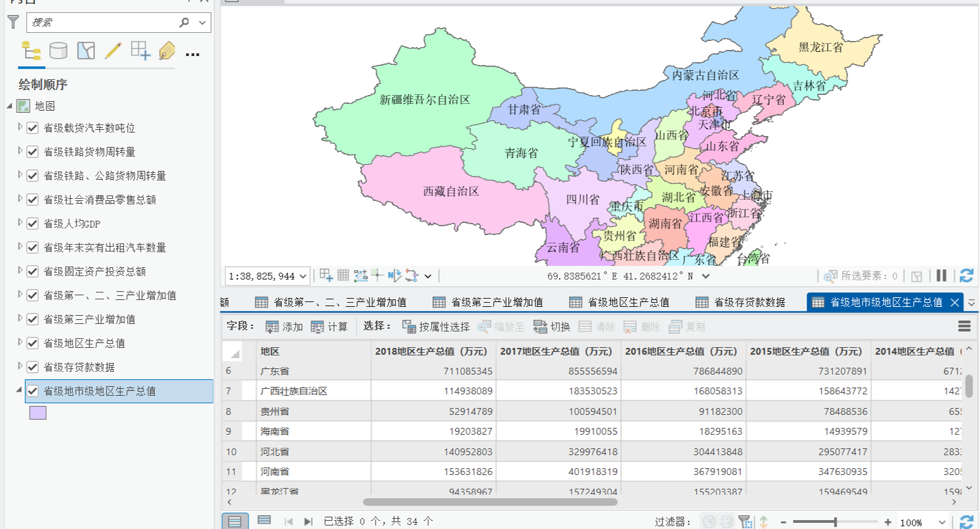Expand the 省级地区生产总值 layer
This screenshot has height=529, width=980.
(x=20, y=342)
